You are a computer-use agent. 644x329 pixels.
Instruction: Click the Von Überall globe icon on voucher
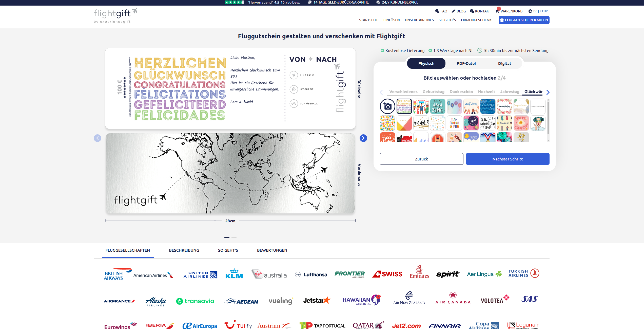294,103
